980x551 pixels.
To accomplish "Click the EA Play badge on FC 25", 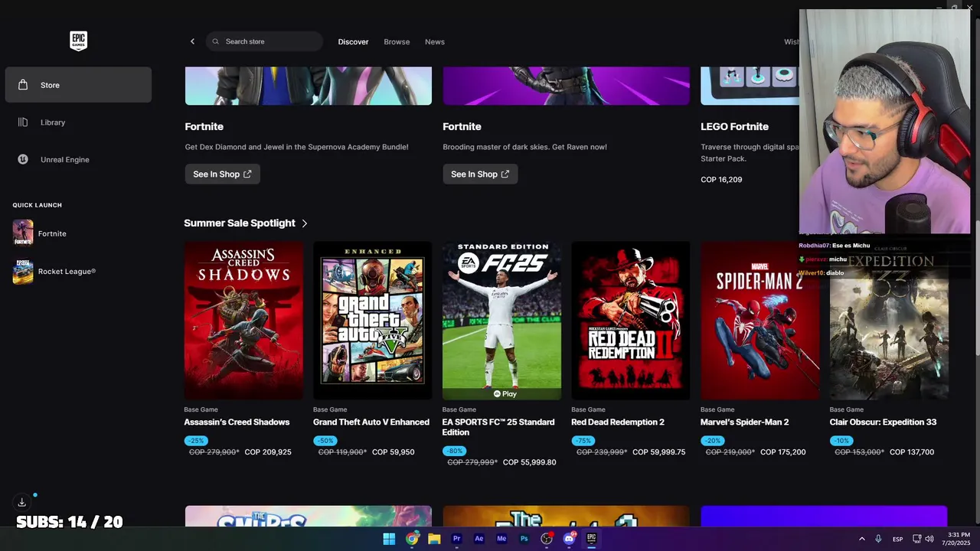I will click(x=505, y=394).
